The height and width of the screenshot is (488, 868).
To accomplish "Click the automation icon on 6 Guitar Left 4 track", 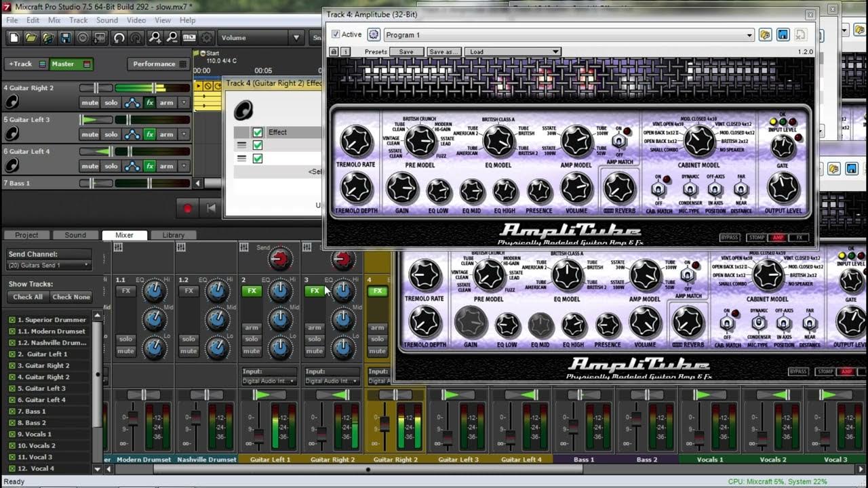I will coord(132,166).
